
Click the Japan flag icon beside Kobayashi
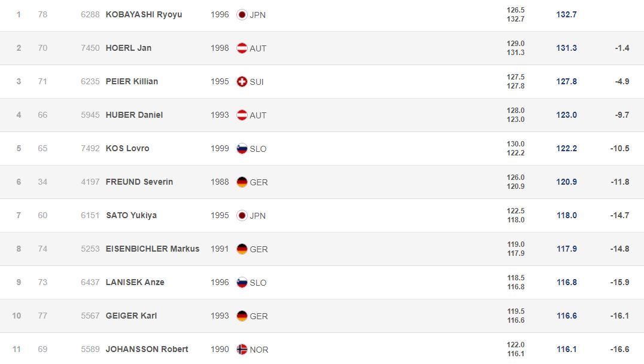point(242,15)
